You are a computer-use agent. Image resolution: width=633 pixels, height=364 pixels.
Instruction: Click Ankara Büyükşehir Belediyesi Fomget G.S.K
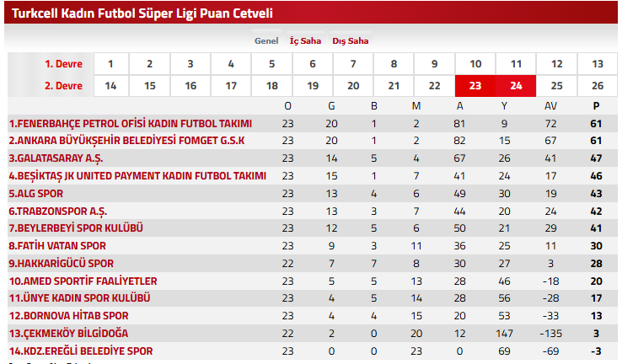click(x=126, y=141)
